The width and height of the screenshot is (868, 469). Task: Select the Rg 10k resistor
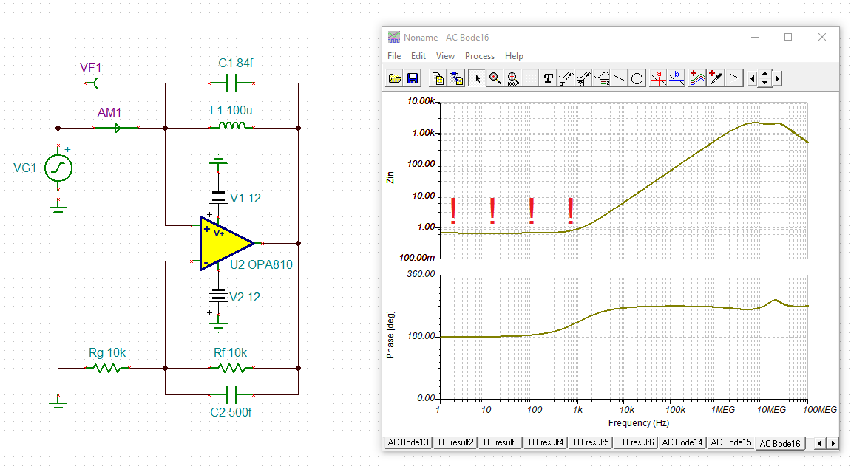coord(107,368)
